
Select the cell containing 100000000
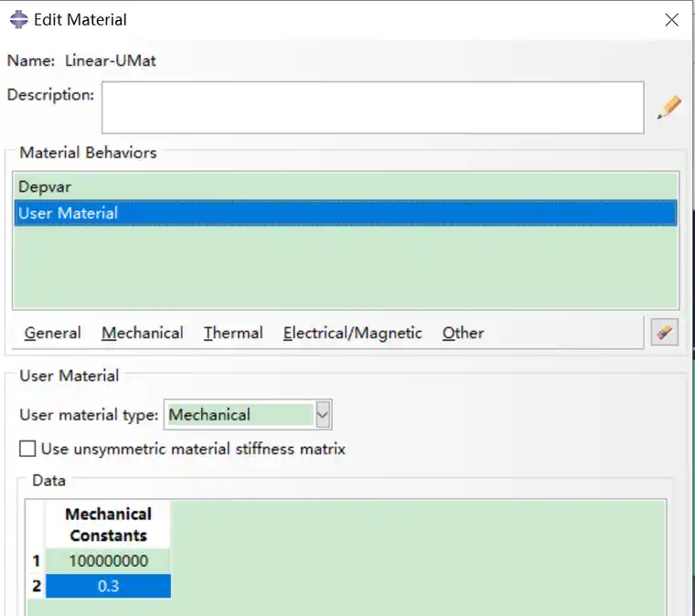pos(108,561)
